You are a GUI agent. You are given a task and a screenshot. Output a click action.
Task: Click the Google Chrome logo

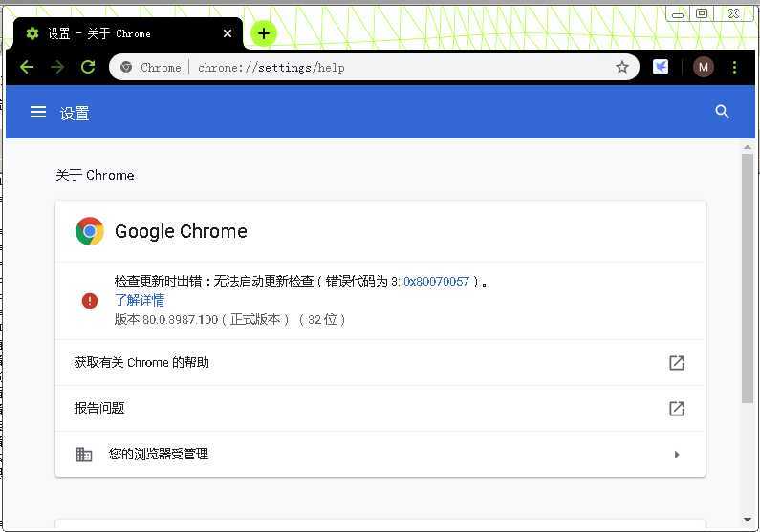(90, 231)
